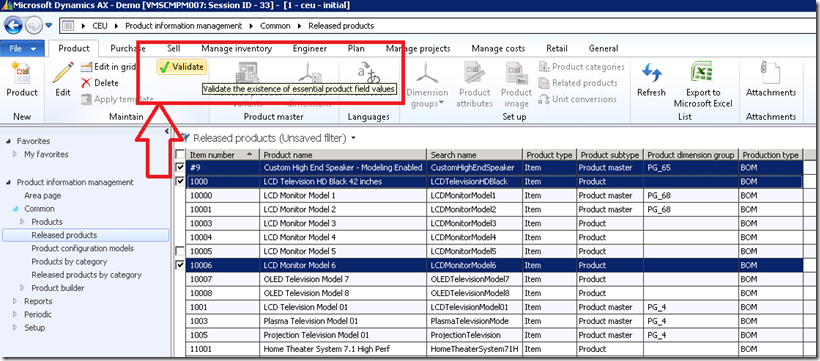Switch to the Manage inventory tab
820x361 pixels.
[236, 48]
